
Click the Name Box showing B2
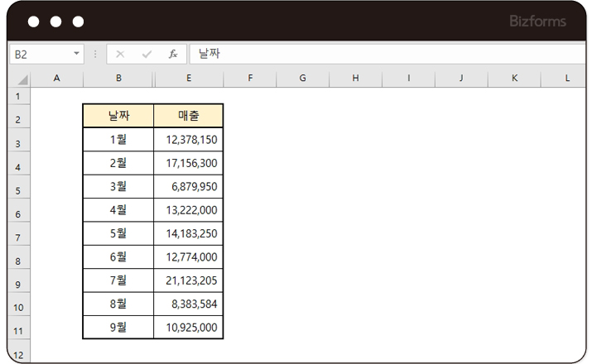point(41,54)
